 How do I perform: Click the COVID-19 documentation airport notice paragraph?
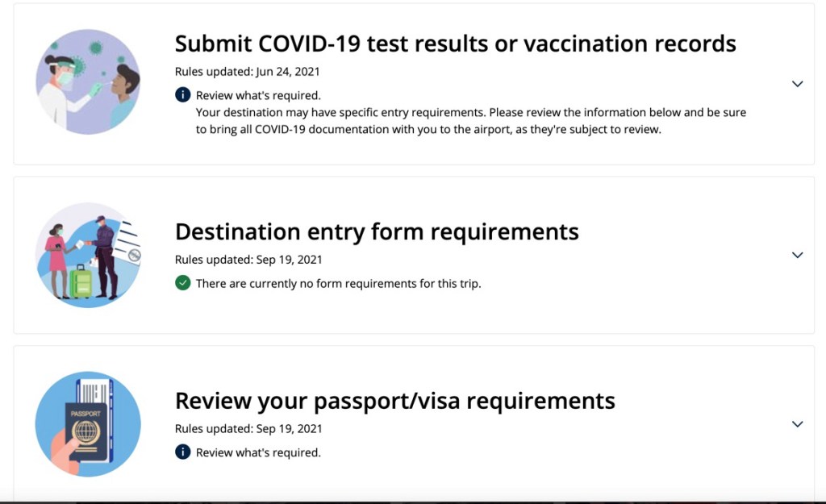(470, 121)
